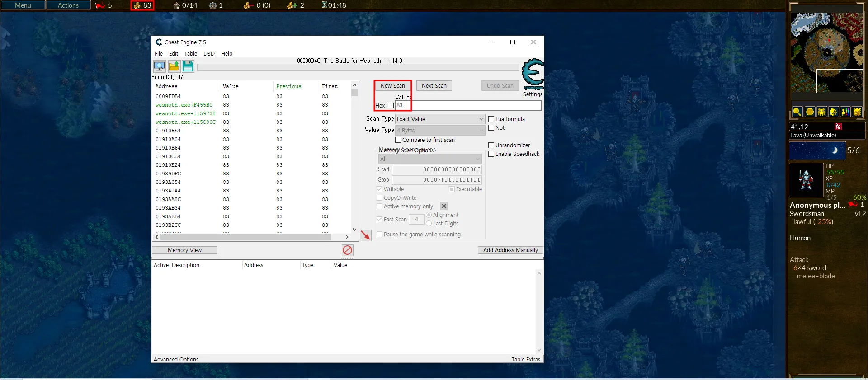Toggle the Fast Scan checkbox

pyautogui.click(x=380, y=220)
